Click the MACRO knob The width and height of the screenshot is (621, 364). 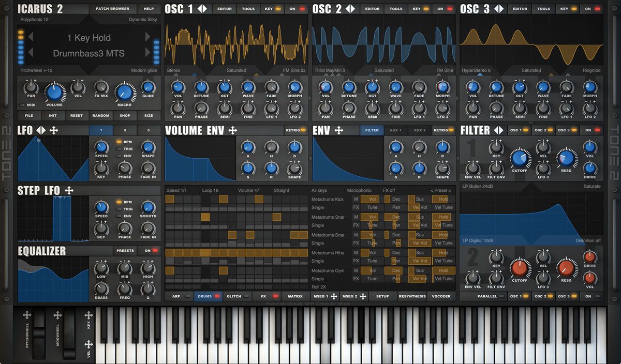tap(124, 93)
